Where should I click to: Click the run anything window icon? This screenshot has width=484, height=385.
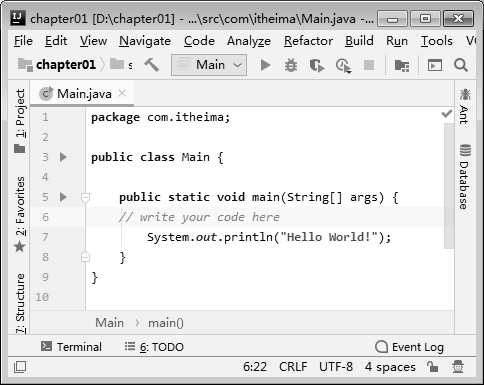click(x=435, y=65)
